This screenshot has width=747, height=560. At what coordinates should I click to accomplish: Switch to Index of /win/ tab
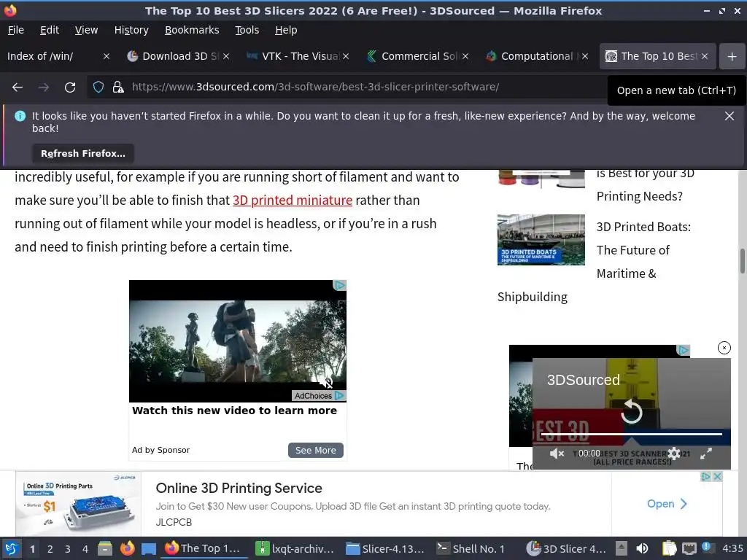tap(53, 56)
